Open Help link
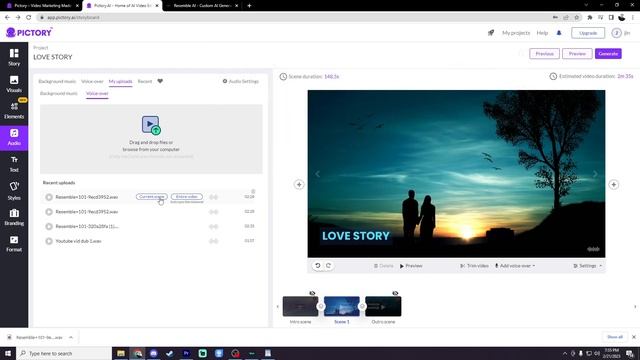This screenshot has width=640, height=360. [x=542, y=33]
